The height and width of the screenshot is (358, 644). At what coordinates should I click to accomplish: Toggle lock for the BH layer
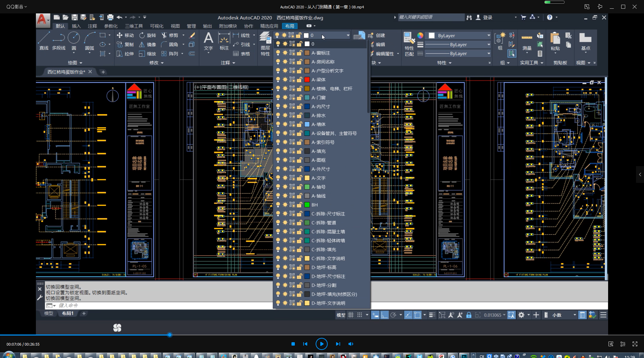coord(299,205)
